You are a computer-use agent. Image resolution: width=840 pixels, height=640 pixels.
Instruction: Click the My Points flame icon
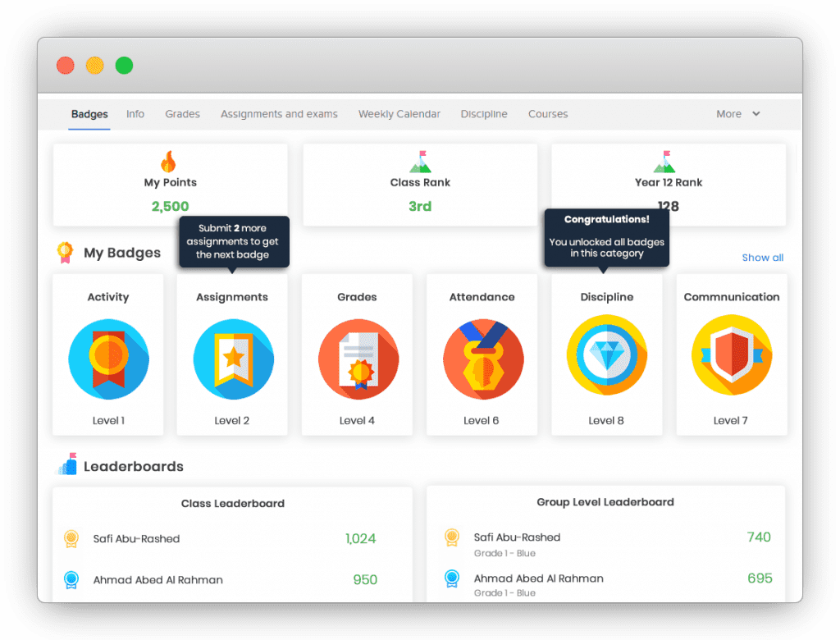169,161
